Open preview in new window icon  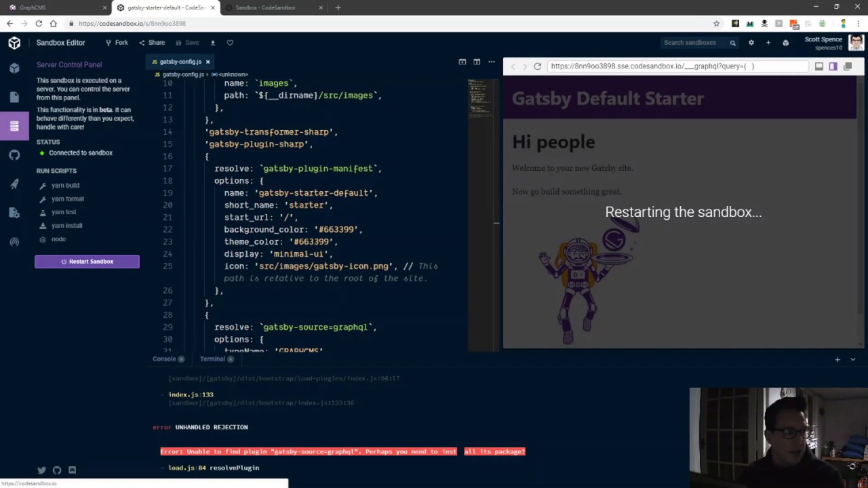tap(848, 66)
